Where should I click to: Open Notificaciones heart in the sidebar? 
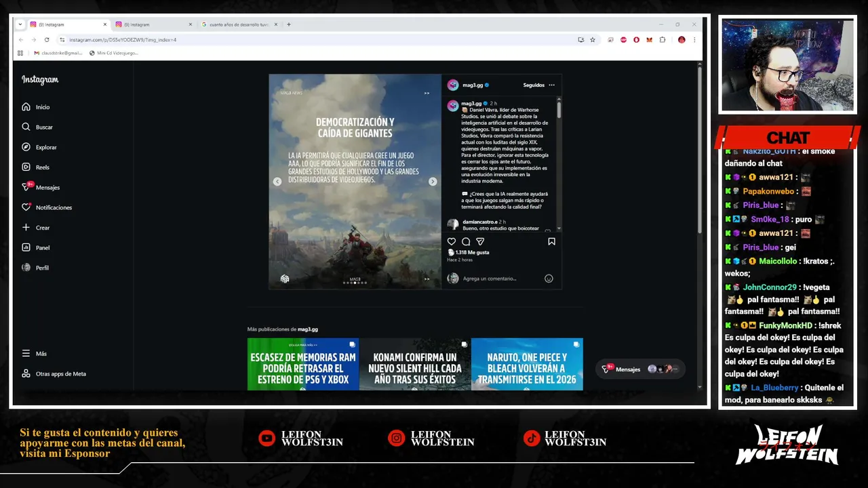click(46, 207)
